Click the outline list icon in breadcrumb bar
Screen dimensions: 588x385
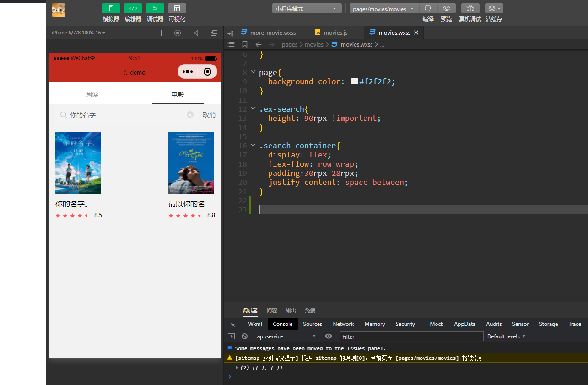[231, 44]
